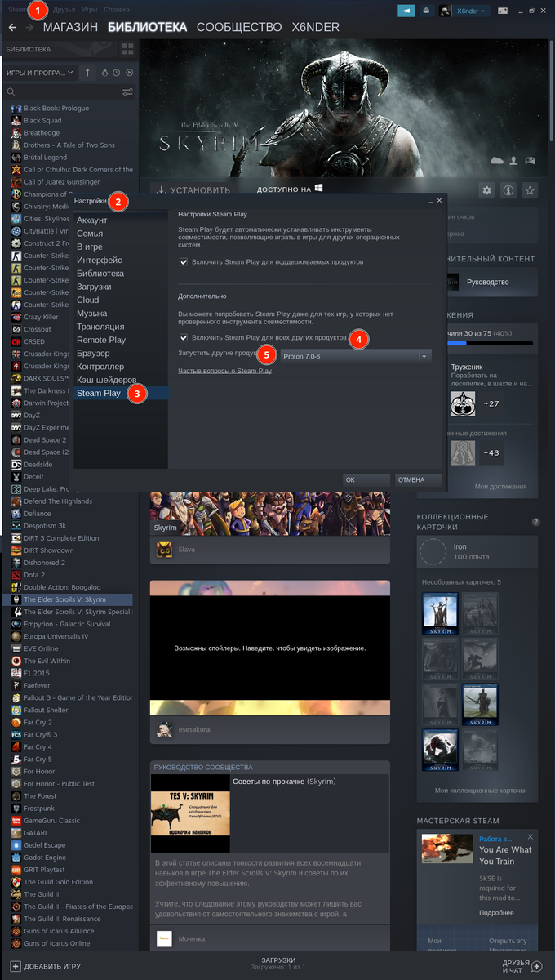This screenshot has width=555, height=980.
Task: Open advanced library filter sliders icon
Action: [x=127, y=91]
